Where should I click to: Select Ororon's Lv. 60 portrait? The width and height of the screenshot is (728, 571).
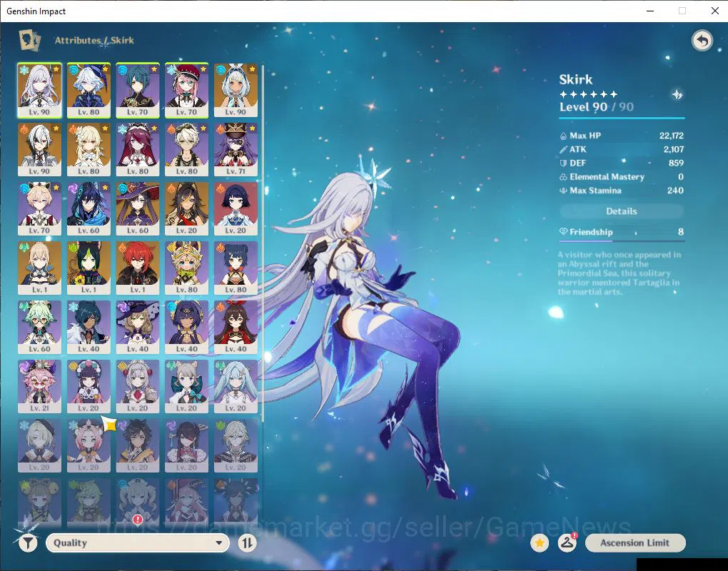tap(89, 209)
